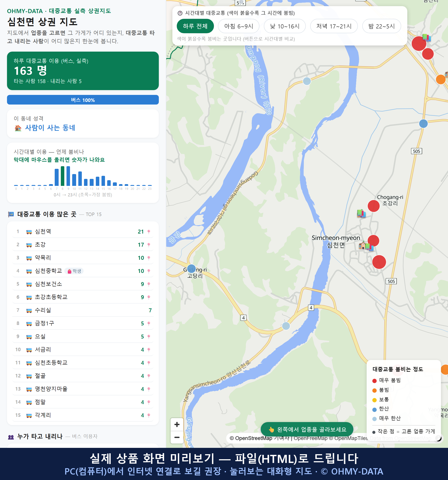
Task: Click the red marker south of 심천면 center
Action: pyautogui.click(x=379, y=262)
